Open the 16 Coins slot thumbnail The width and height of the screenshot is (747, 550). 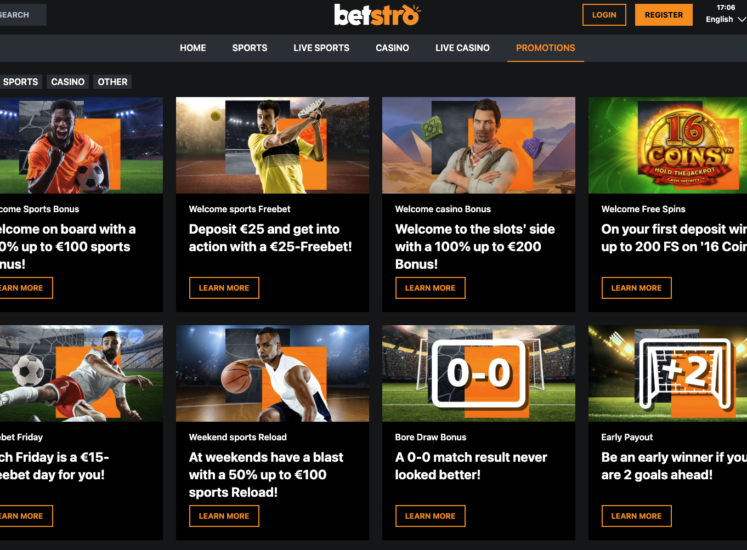pos(667,145)
